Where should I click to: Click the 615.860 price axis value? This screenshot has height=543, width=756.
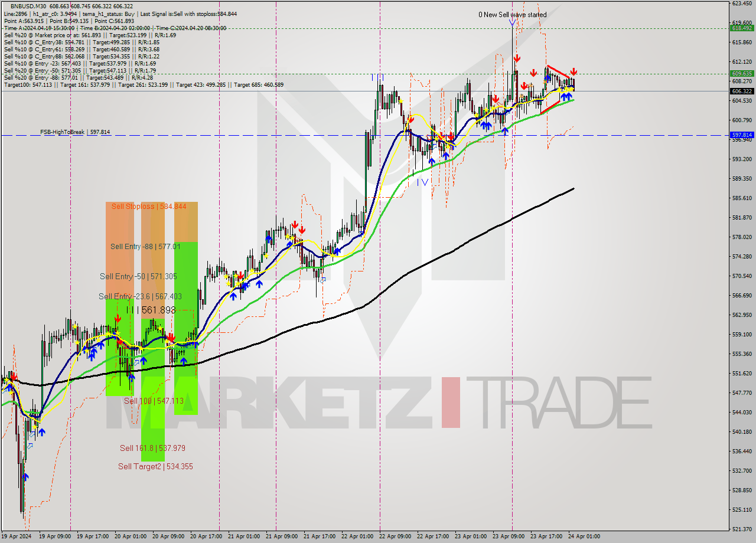click(x=742, y=42)
